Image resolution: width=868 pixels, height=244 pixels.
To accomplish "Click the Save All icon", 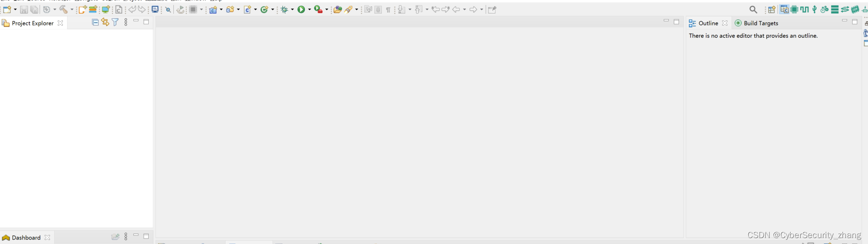I will click(x=34, y=10).
